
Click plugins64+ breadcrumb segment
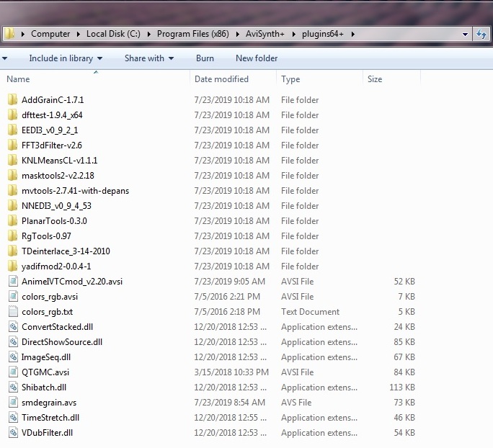[323, 34]
